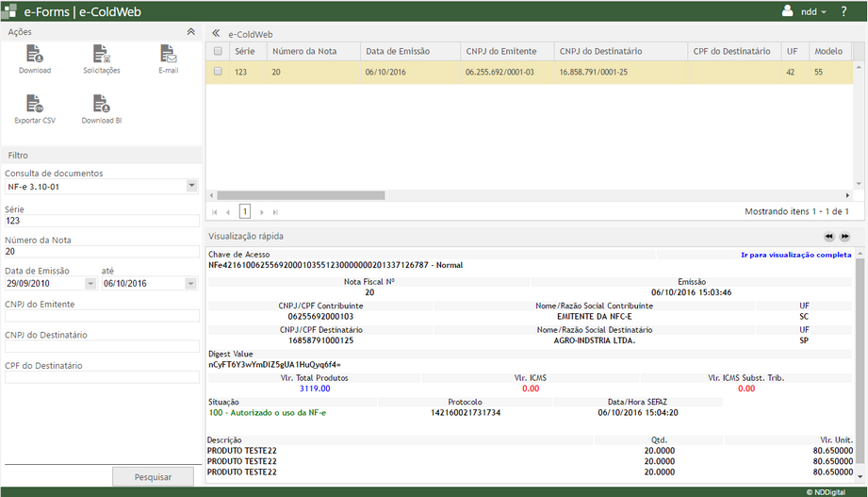Check the row checkbox for nota 20
This screenshot has width=868, height=497.
click(218, 72)
